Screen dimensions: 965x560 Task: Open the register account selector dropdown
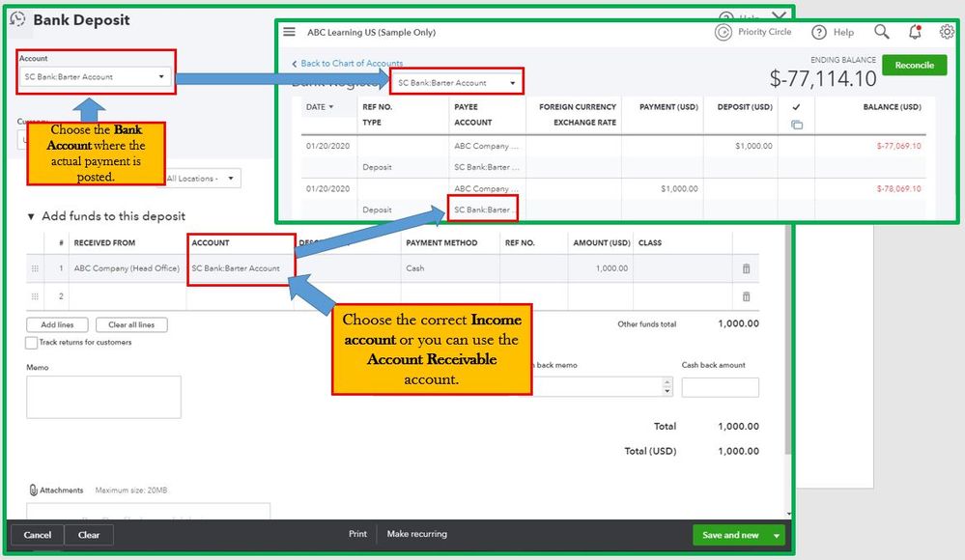[x=456, y=82]
